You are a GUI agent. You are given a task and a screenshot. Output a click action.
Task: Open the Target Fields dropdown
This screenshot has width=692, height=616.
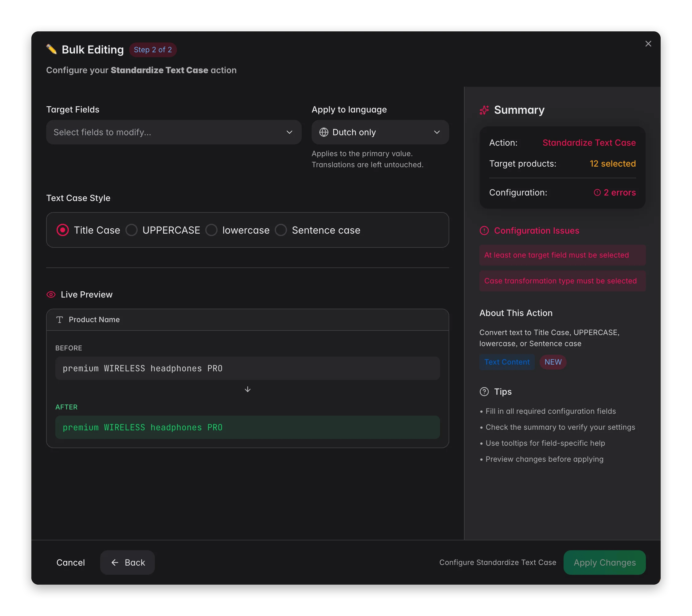(x=174, y=132)
